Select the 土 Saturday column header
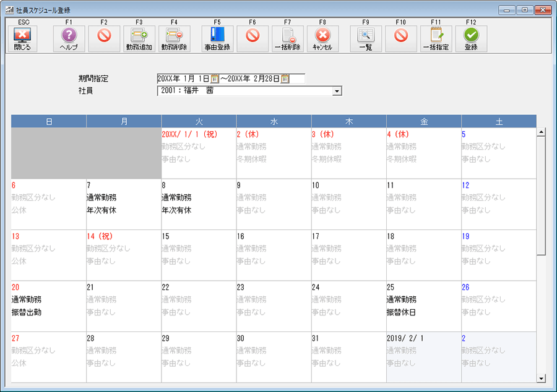557x392 pixels. click(x=499, y=121)
